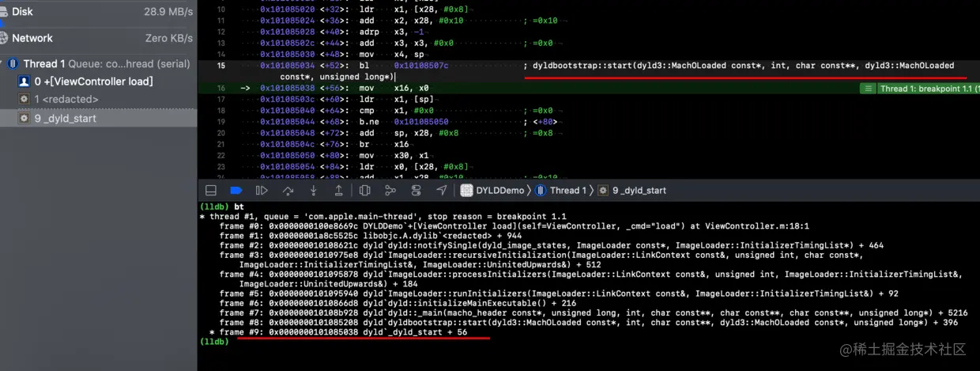Step out of the current frame

click(338, 191)
